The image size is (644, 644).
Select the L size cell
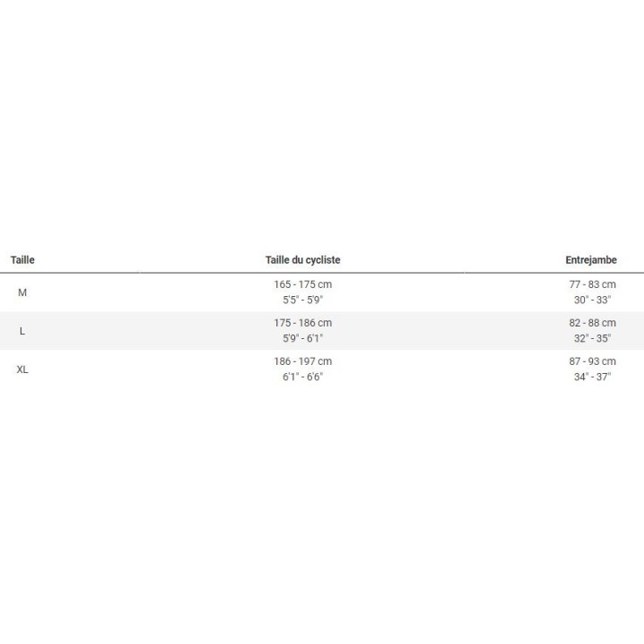22,331
